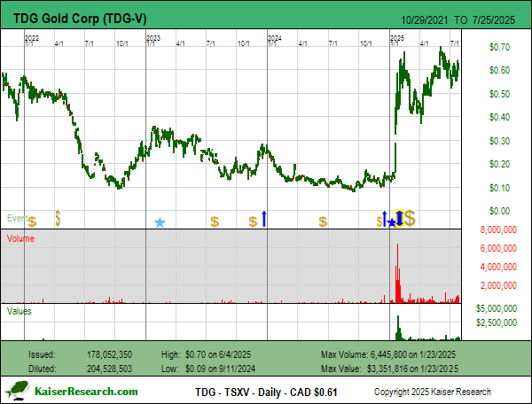The width and height of the screenshot is (532, 404).
Task: Click the dollar event marker beside the Event label
Action: 32,221
